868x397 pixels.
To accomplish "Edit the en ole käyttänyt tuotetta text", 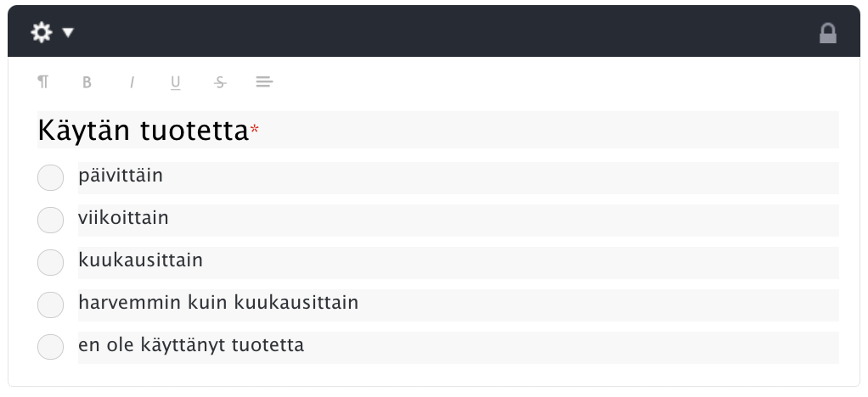I will (x=459, y=348).
